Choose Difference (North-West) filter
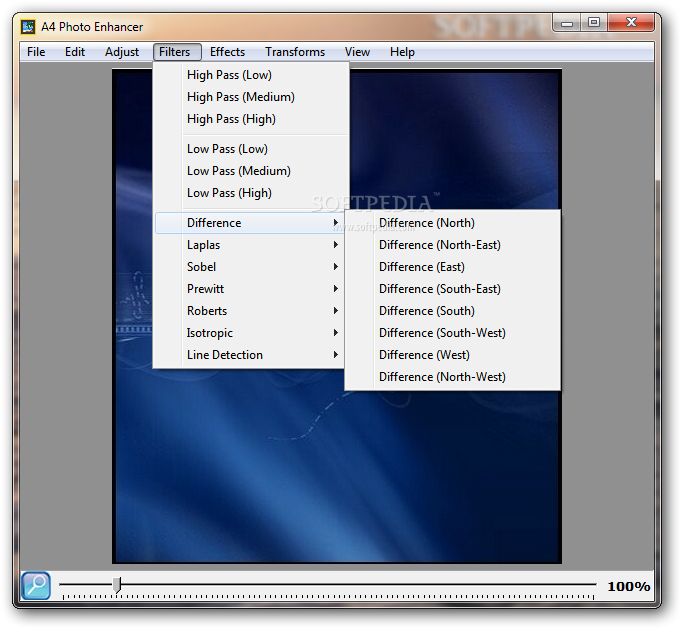 (x=452, y=377)
